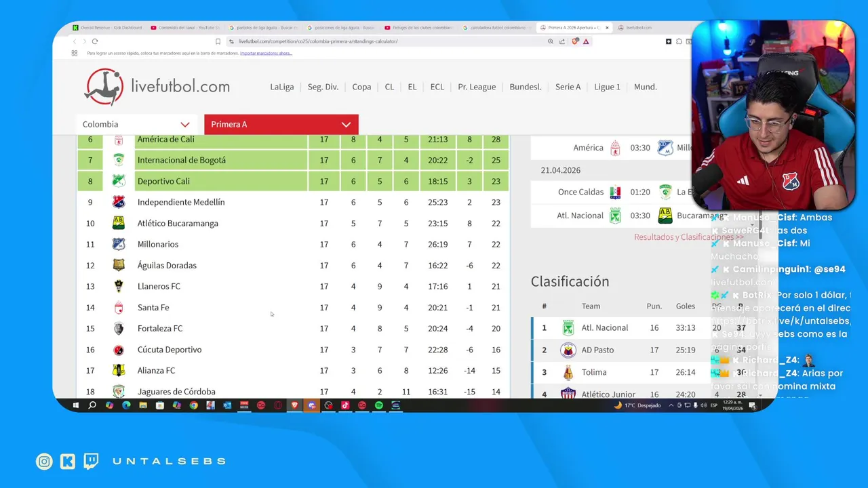
Task: Open the Llaneros FC team link
Action: click(x=159, y=286)
